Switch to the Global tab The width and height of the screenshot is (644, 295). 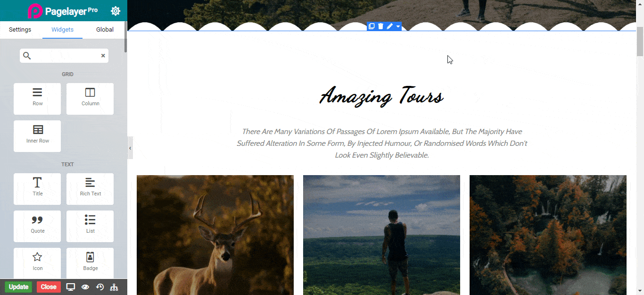click(x=105, y=29)
